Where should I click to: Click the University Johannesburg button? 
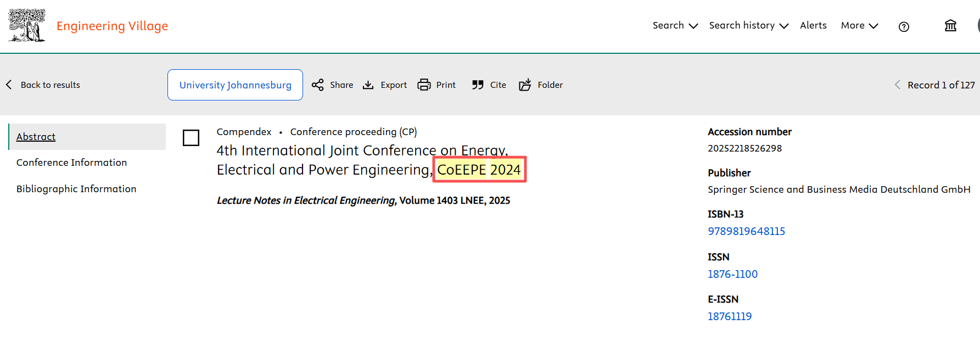pos(235,85)
